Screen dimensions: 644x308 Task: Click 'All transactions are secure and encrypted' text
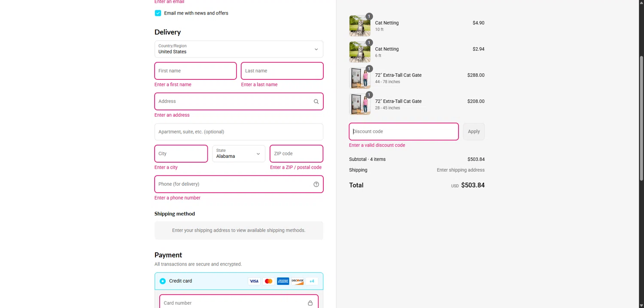tap(198, 264)
